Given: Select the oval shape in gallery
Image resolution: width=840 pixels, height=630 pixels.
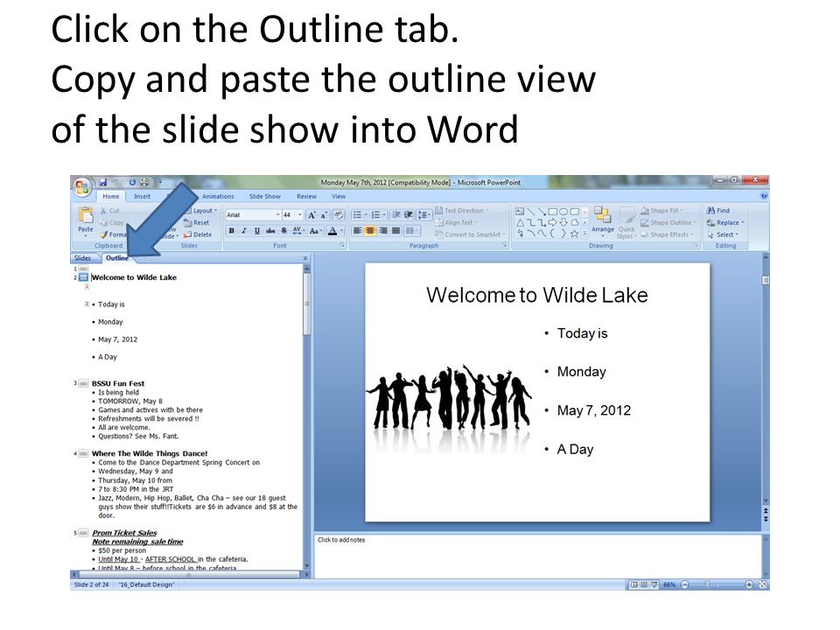Looking at the screenshot, I should coord(563,211).
